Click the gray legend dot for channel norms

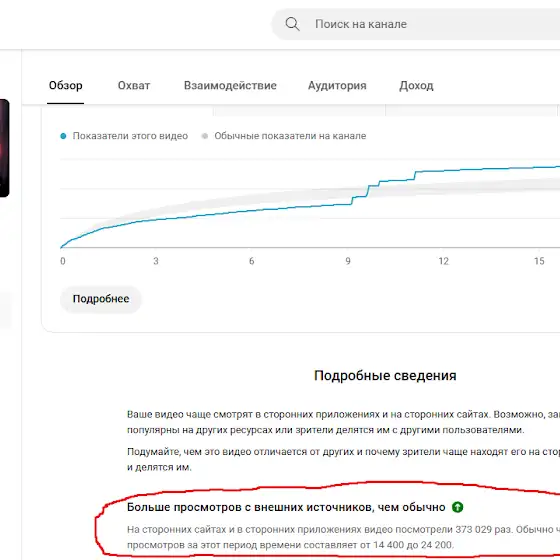click(x=205, y=136)
